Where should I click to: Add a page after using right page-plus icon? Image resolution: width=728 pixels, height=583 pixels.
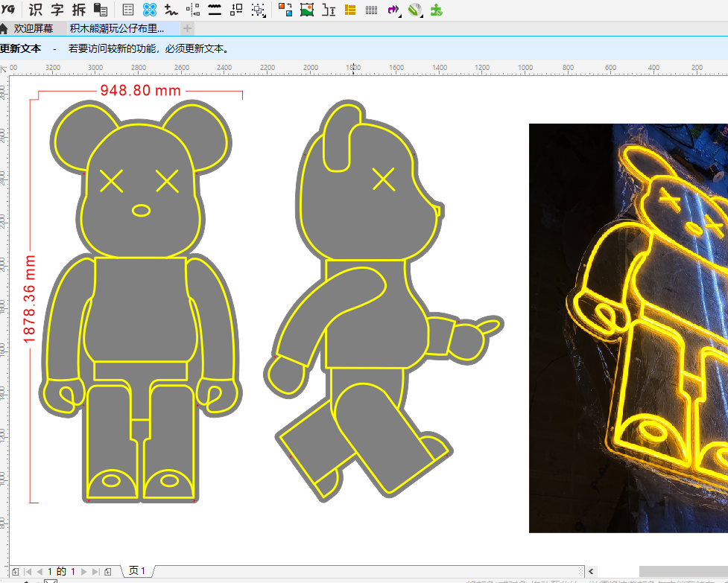point(108,572)
